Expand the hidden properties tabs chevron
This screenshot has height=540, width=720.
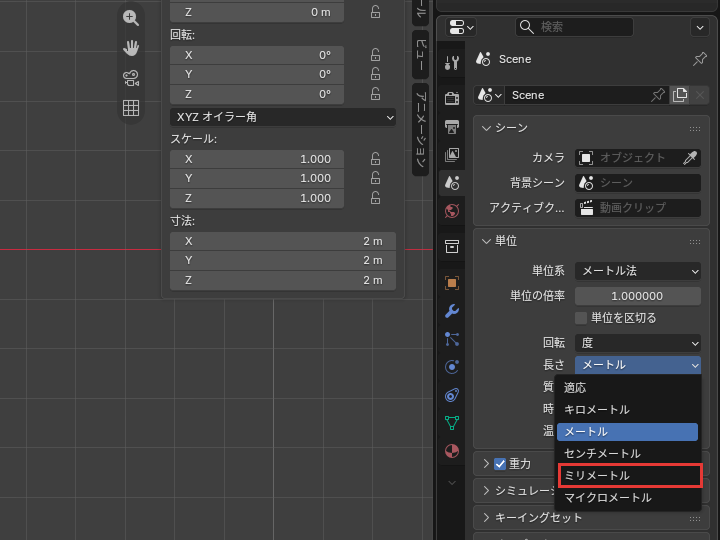[452, 483]
